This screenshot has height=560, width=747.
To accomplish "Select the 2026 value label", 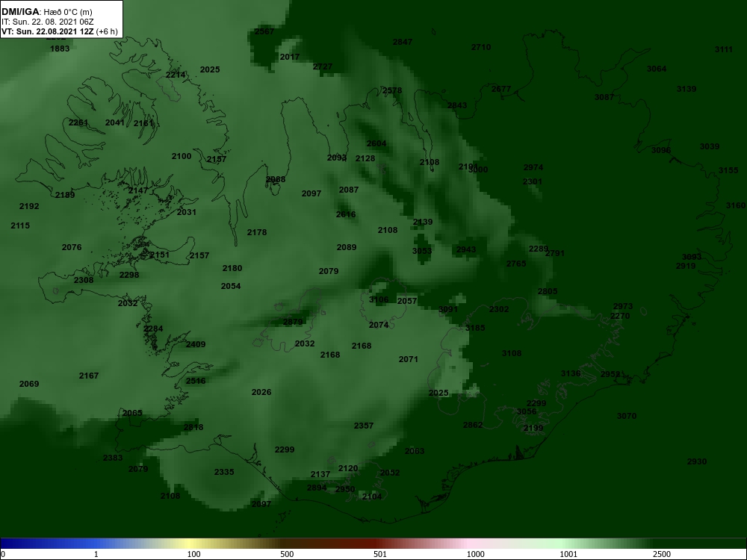I will pyautogui.click(x=261, y=393).
